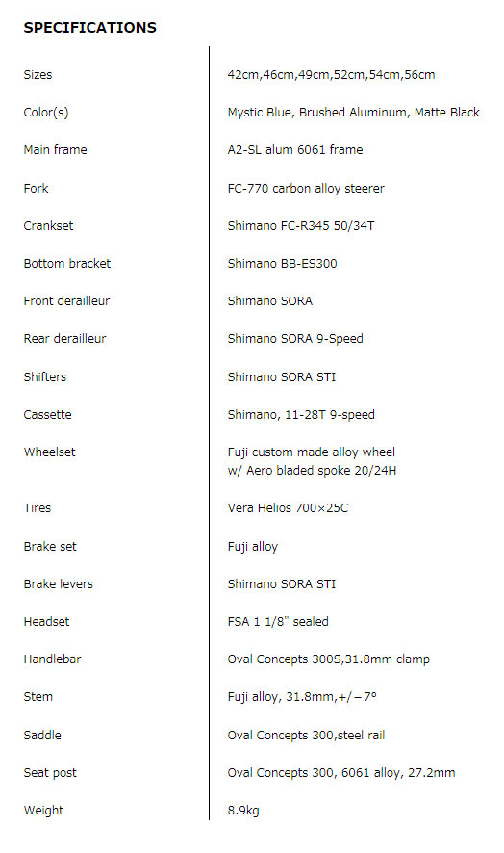Click the A2-SL alum 6061 frame text
504x853 pixels.
tap(295, 149)
